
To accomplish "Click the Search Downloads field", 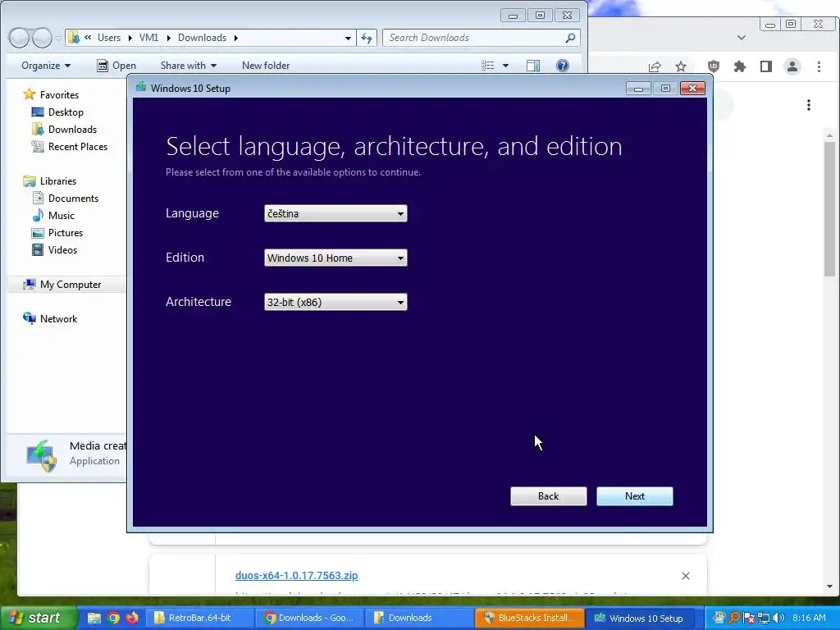I will (474, 38).
